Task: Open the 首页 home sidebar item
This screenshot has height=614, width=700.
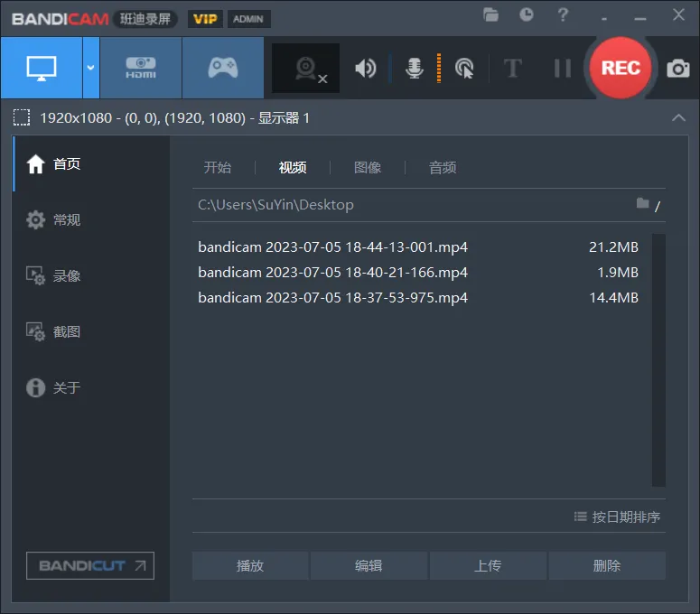Action: pyautogui.click(x=91, y=164)
